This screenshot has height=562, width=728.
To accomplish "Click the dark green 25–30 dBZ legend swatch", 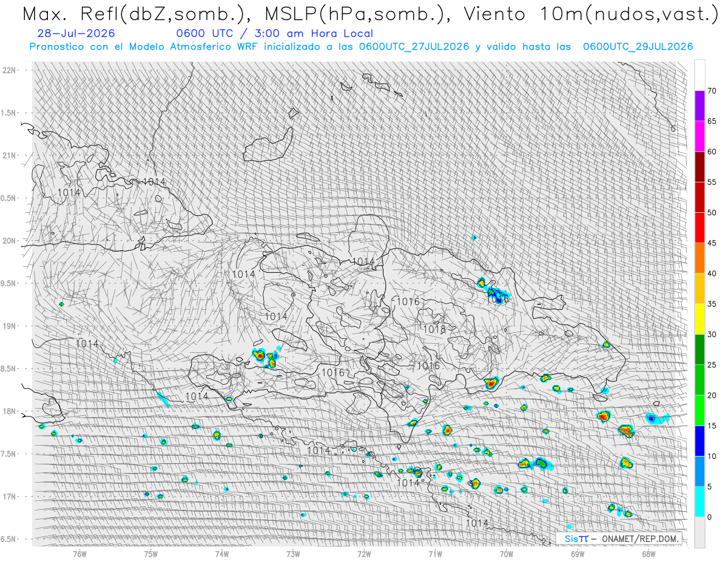I will (x=699, y=350).
